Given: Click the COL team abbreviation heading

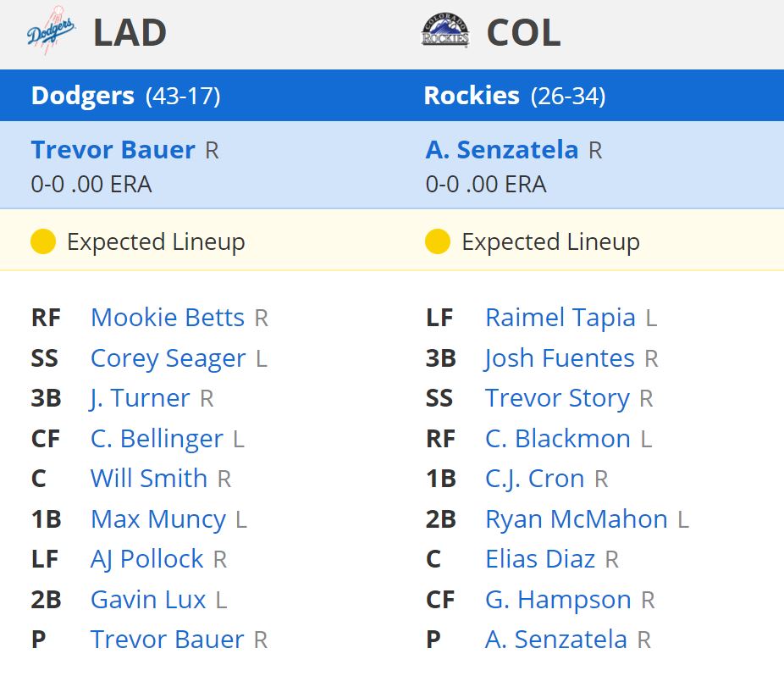Looking at the screenshot, I should click(x=523, y=33).
